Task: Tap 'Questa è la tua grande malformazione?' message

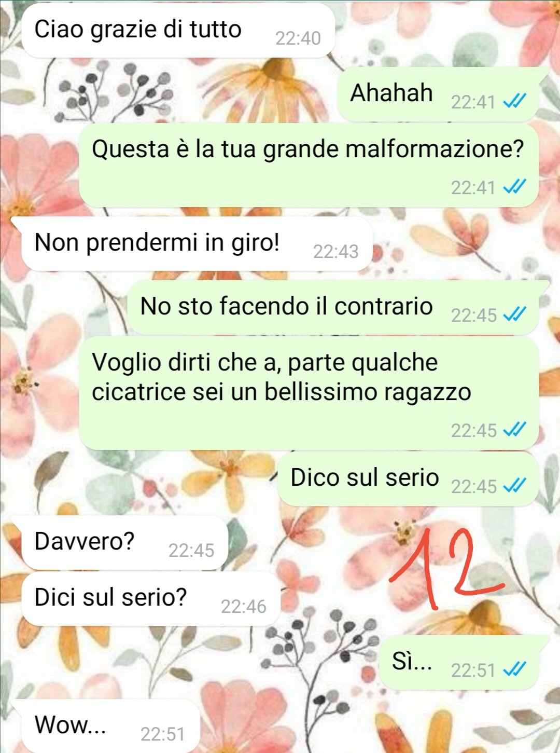Action: tap(309, 165)
